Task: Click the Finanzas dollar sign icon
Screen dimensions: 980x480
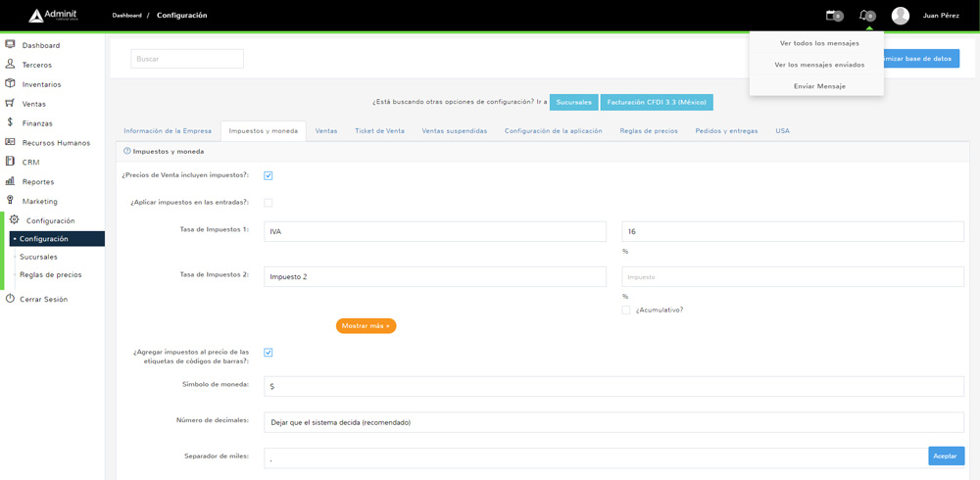Action: (10, 122)
